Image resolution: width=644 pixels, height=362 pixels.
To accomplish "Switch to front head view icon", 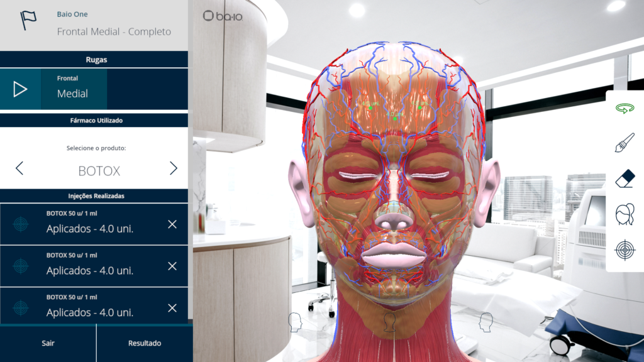I will tap(389, 322).
